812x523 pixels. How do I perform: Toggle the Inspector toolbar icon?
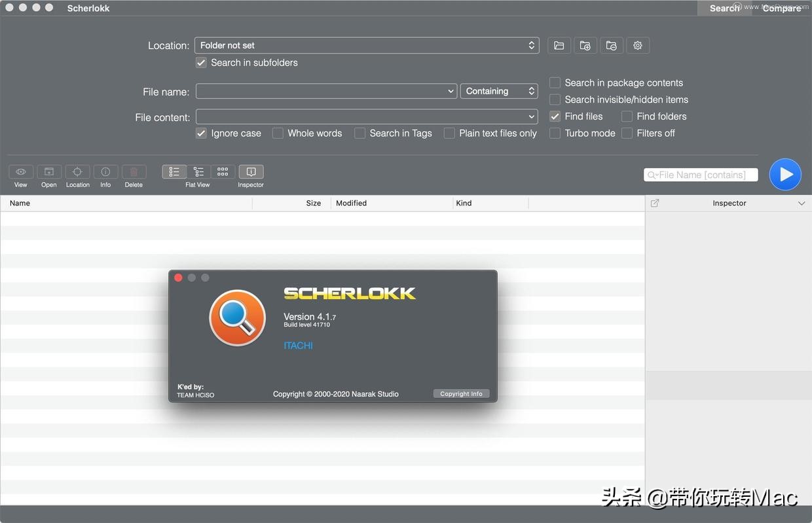[x=251, y=171]
